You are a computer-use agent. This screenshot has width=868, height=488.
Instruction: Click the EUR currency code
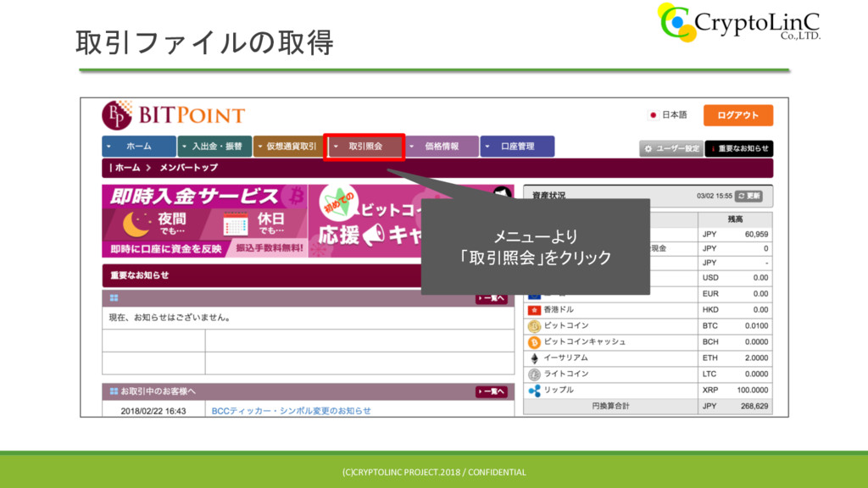(710, 294)
